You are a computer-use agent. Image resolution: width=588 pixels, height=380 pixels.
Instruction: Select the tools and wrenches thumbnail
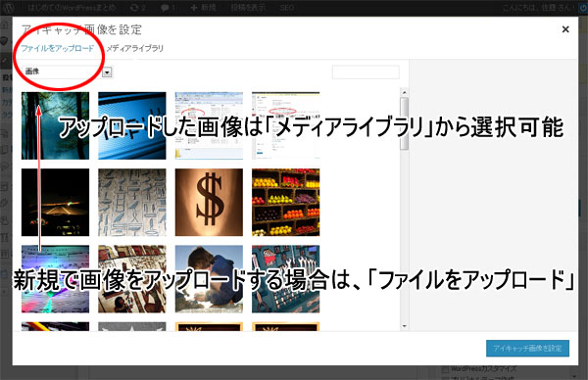pos(286,279)
